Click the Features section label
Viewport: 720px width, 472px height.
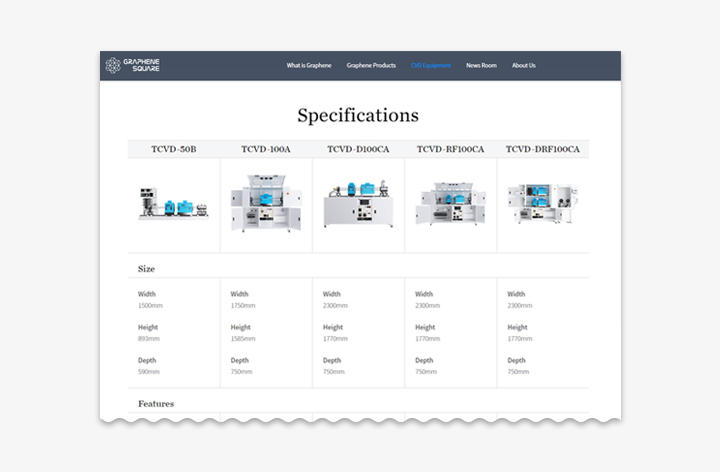pos(156,404)
